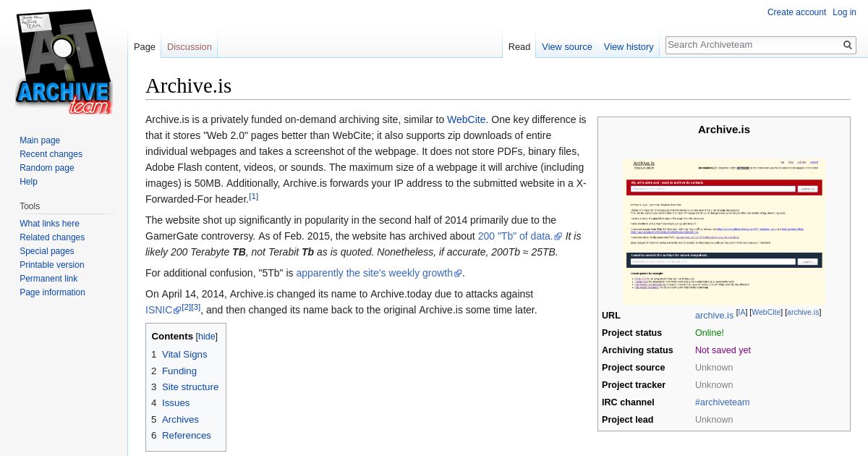Click the search magnifier icon

tap(848, 45)
